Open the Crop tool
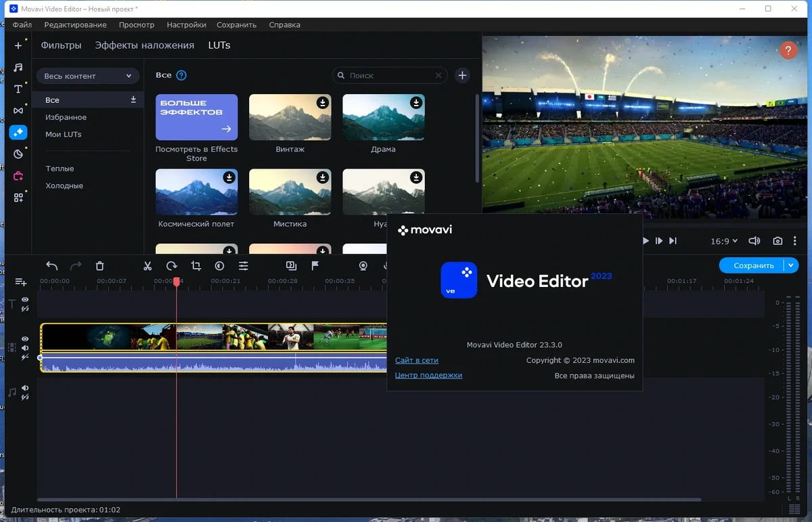 click(196, 266)
